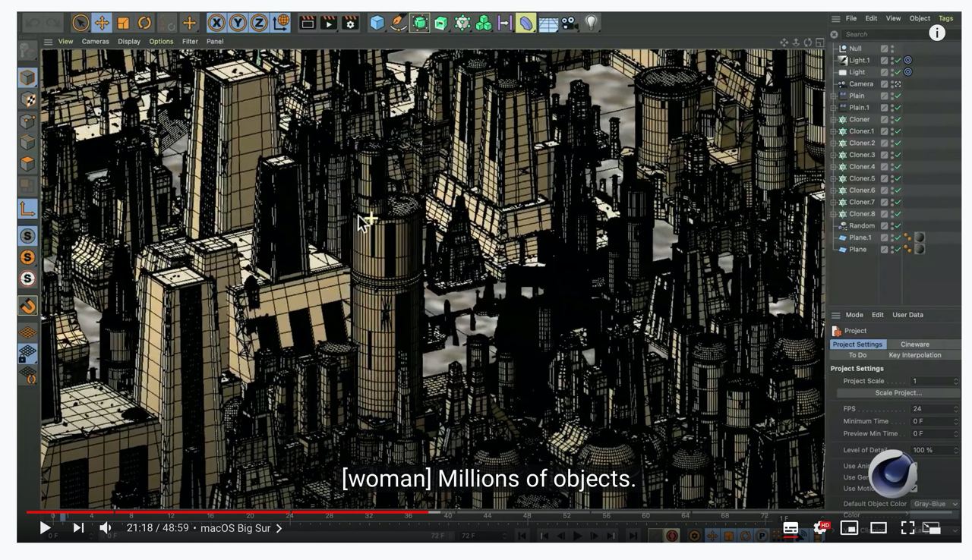The height and width of the screenshot is (560, 972).
Task: Activate the Move tool
Action: [102, 23]
